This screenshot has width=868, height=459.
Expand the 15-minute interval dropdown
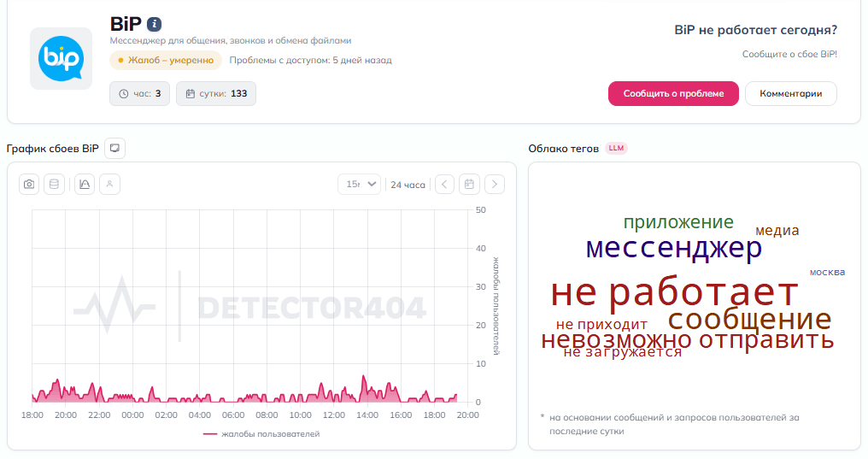pos(360,185)
